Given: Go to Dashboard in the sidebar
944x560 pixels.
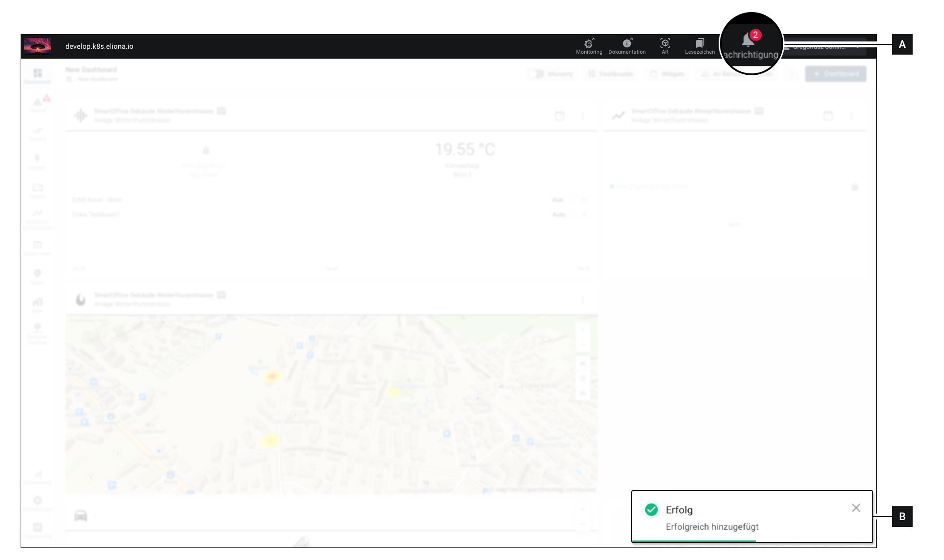Looking at the screenshot, I should coord(37,75).
